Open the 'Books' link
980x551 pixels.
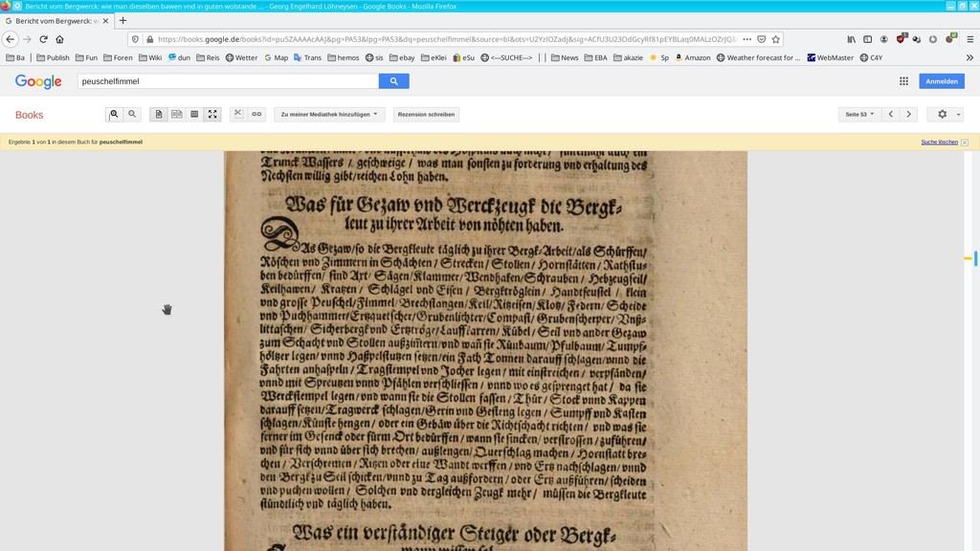[30, 115]
